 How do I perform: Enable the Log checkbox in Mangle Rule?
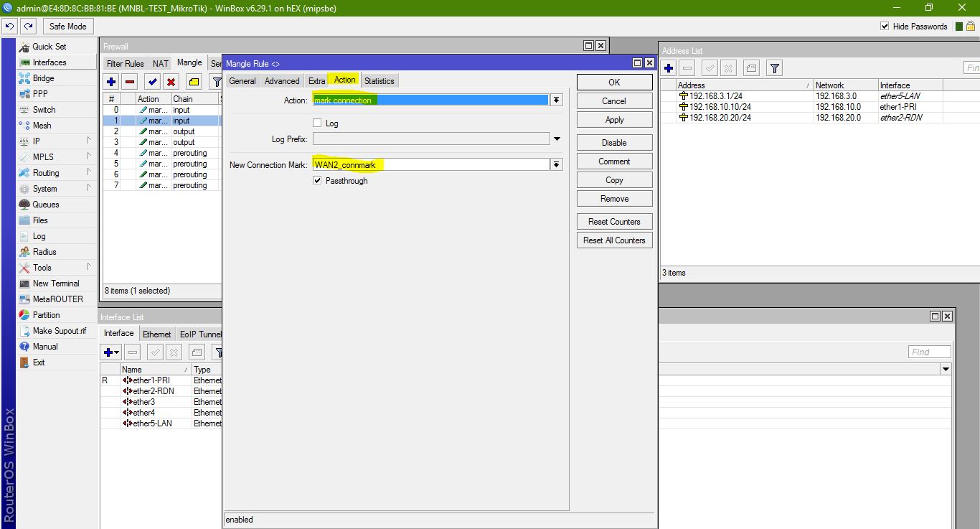pyautogui.click(x=317, y=123)
